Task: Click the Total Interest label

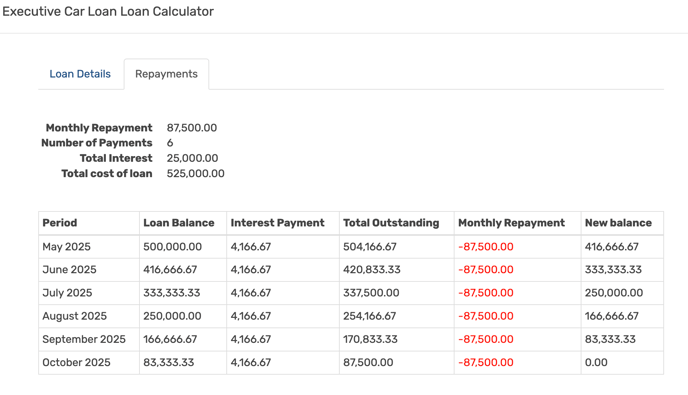Action: (x=116, y=158)
